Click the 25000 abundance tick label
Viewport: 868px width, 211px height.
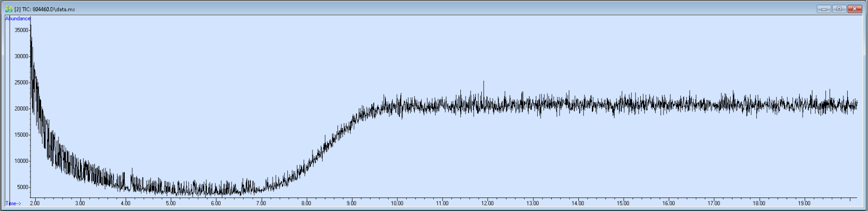point(21,83)
